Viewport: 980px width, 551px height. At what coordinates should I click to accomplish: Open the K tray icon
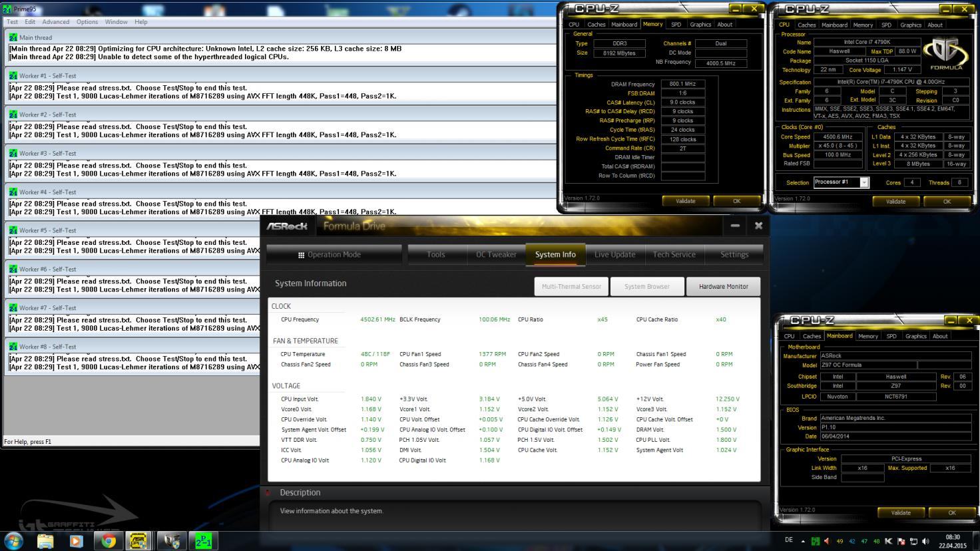[x=888, y=541]
